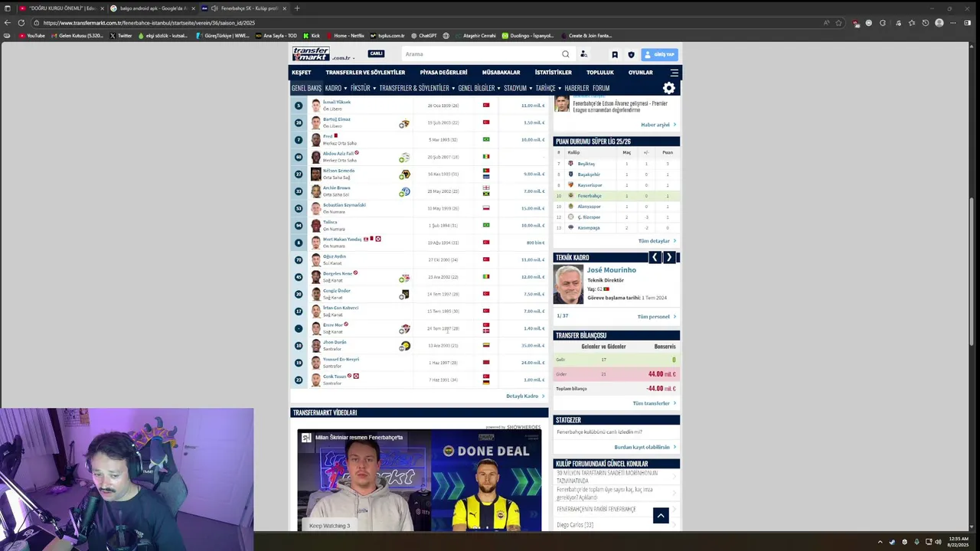
Task: Open İSTATİSTİKLER menu
Action: pos(553,73)
